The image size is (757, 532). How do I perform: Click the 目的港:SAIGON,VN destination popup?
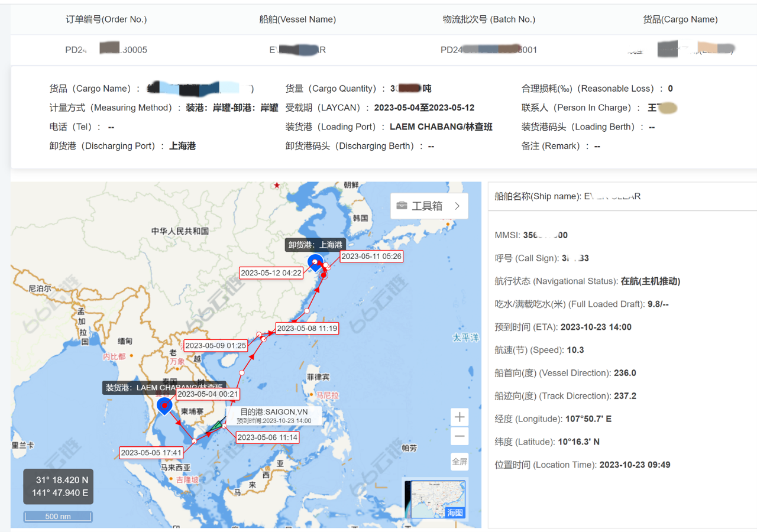point(274,416)
